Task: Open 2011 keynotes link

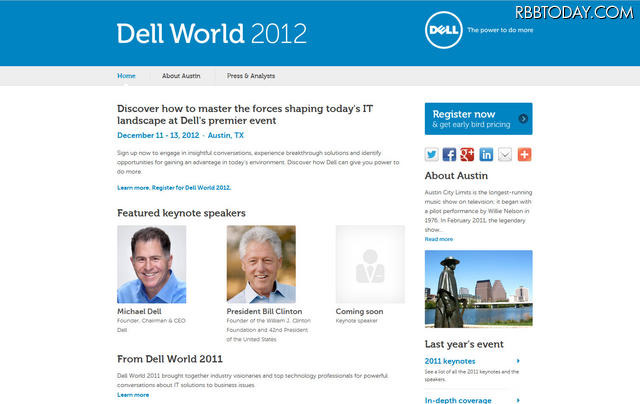Action: pos(450,361)
